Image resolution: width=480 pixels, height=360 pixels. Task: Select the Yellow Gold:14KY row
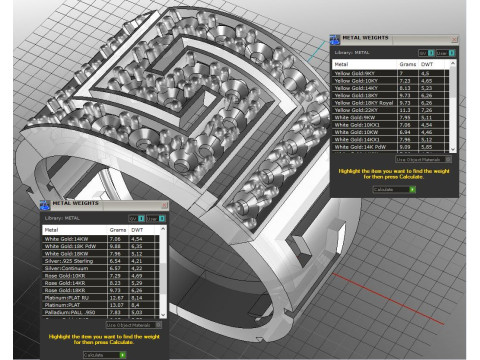point(390,88)
